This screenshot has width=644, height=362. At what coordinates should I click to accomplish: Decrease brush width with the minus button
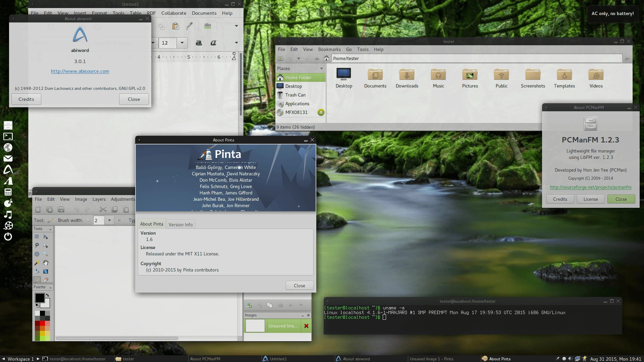89,220
